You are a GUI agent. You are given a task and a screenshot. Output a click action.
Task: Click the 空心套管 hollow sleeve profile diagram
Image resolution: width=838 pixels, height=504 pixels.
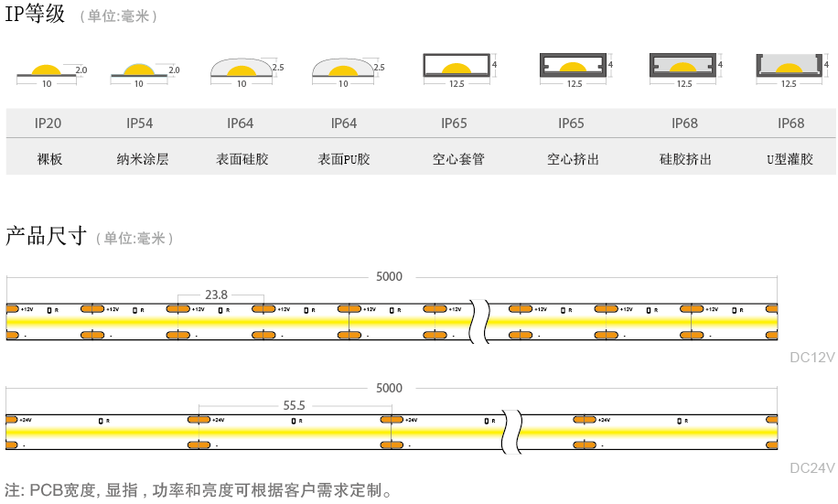457,66
